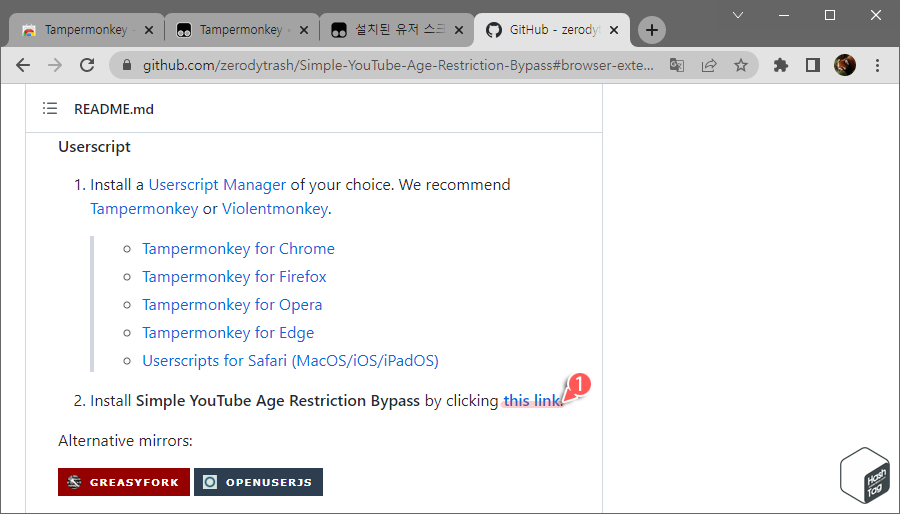Close the GitHub tab
This screenshot has height=514, width=900.
tap(614, 30)
